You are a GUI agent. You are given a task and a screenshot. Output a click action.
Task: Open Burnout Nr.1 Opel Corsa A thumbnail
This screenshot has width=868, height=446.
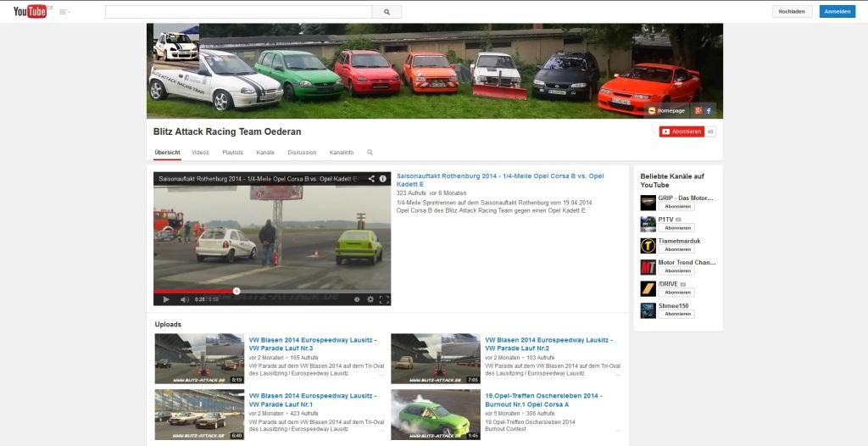tap(436, 415)
